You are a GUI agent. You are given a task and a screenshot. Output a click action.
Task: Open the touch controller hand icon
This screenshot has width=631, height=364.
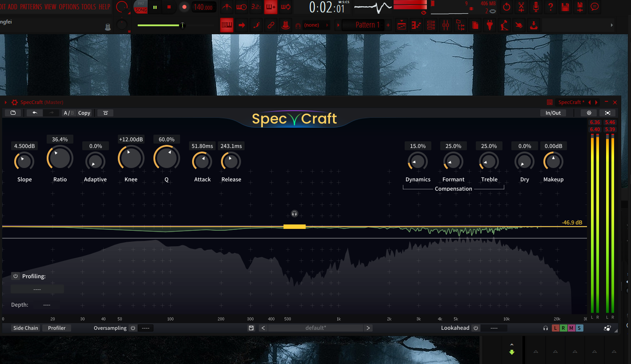pos(518,25)
